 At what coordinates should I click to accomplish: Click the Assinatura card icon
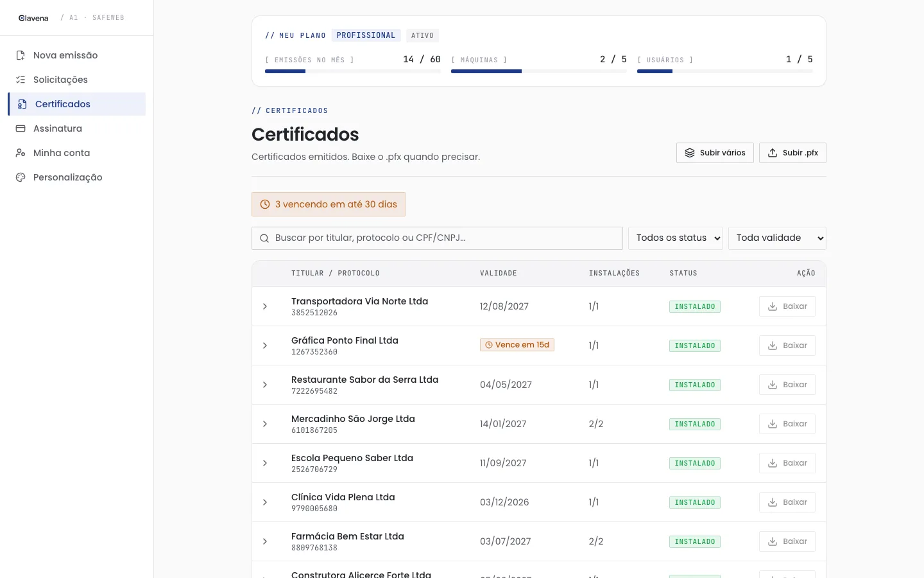(21, 128)
